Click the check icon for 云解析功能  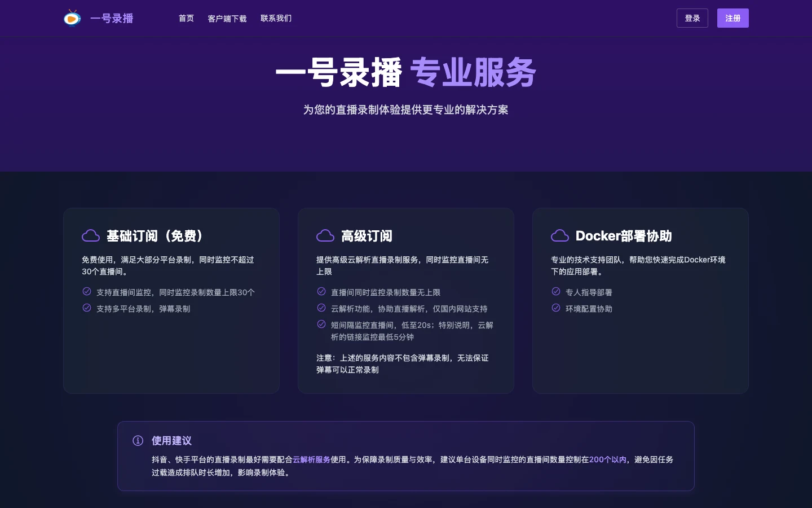click(x=321, y=308)
